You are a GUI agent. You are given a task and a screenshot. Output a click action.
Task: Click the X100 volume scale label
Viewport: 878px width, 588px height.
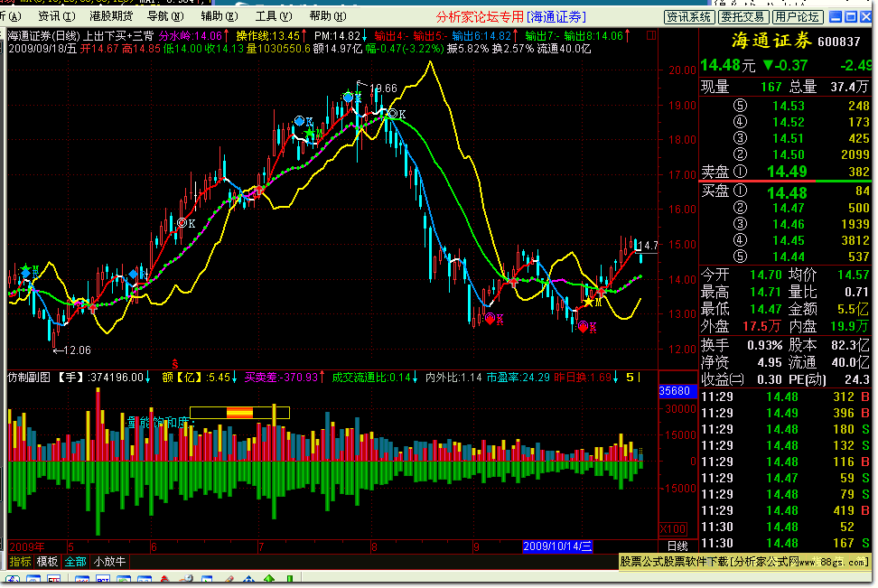pos(673,529)
